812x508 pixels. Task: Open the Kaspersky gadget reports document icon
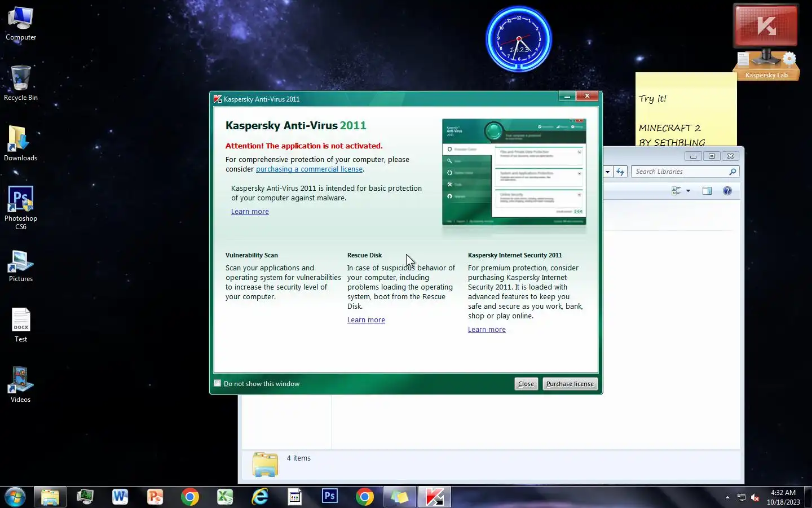point(743,59)
